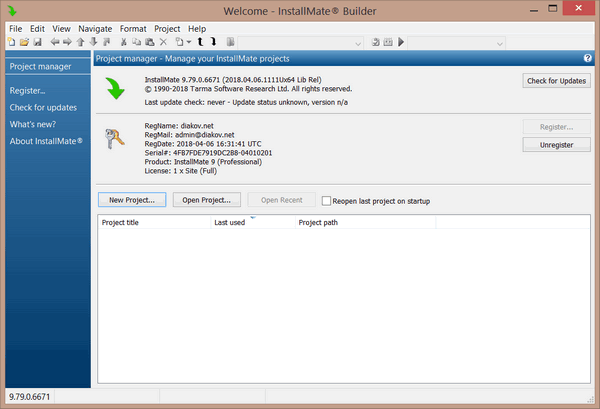Open the second toolbar combo box
This screenshot has width=600, height=409.
pos(456,43)
